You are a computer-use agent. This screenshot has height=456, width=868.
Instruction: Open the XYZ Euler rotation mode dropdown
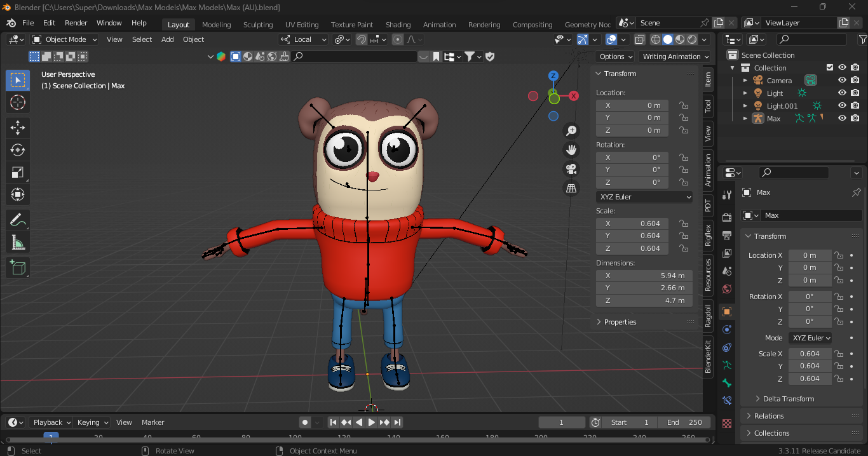tap(644, 197)
